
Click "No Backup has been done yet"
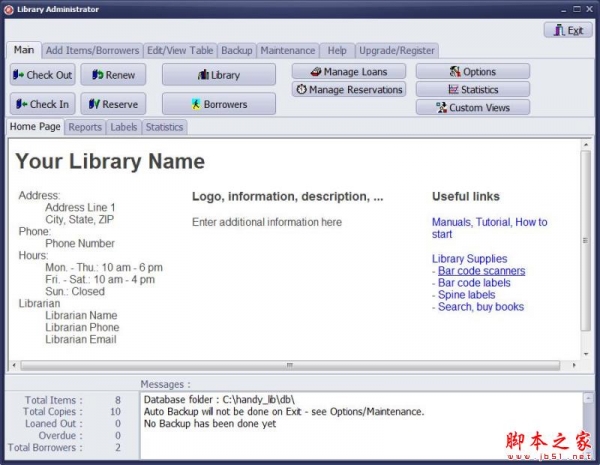(x=210, y=423)
